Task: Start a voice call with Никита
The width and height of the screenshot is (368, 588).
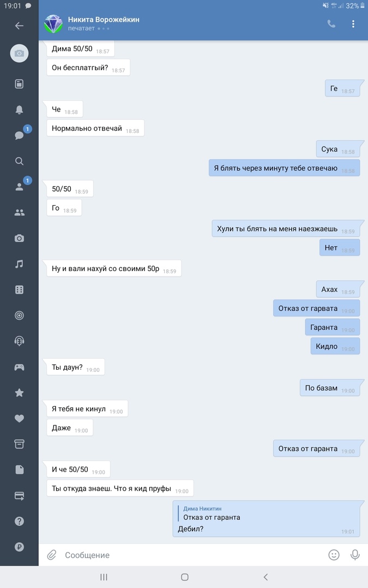Action: tap(331, 24)
